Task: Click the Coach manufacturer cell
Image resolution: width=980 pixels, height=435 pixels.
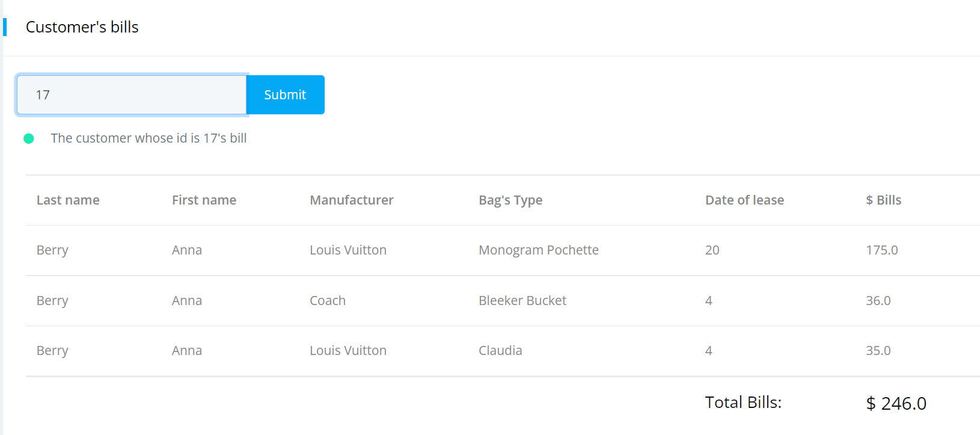Action: 328,301
